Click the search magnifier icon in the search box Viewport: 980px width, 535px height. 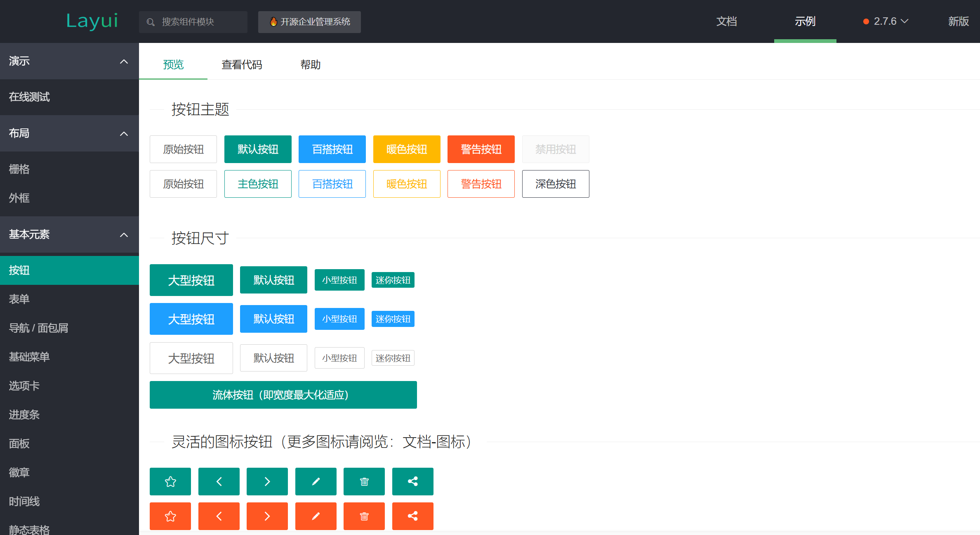click(x=150, y=22)
